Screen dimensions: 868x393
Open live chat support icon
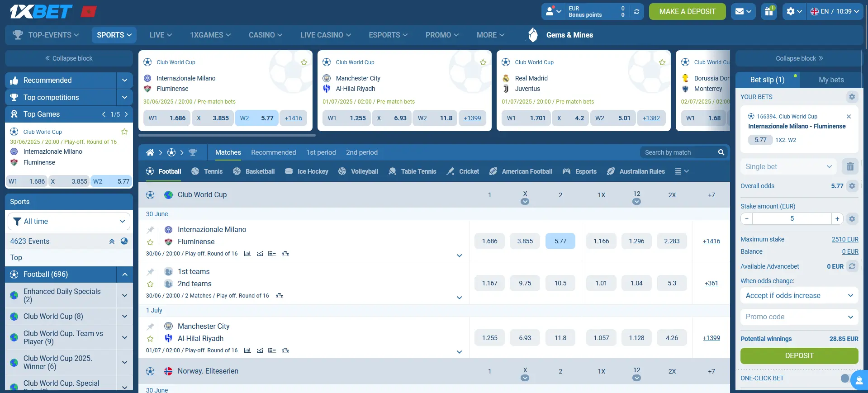(859, 380)
